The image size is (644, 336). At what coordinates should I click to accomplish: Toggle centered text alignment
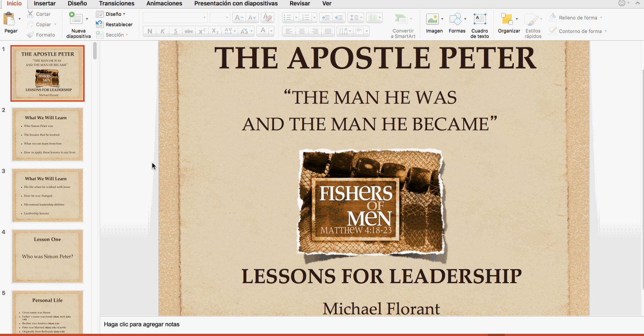click(x=302, y=31)
